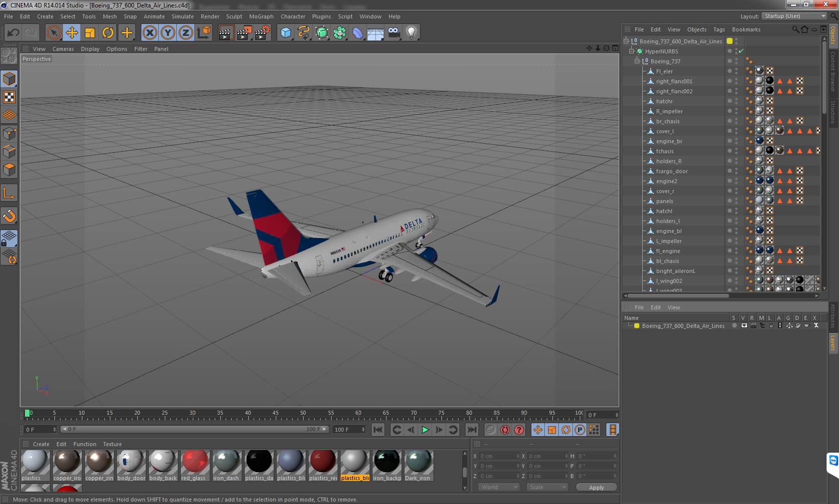Collapse the HyperNURBS object
839x504 pixels.
click(632, 51)
